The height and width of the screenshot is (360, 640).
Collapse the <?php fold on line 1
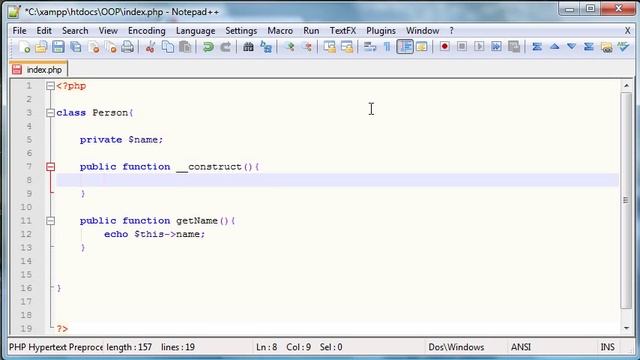(x=50, y=86)
